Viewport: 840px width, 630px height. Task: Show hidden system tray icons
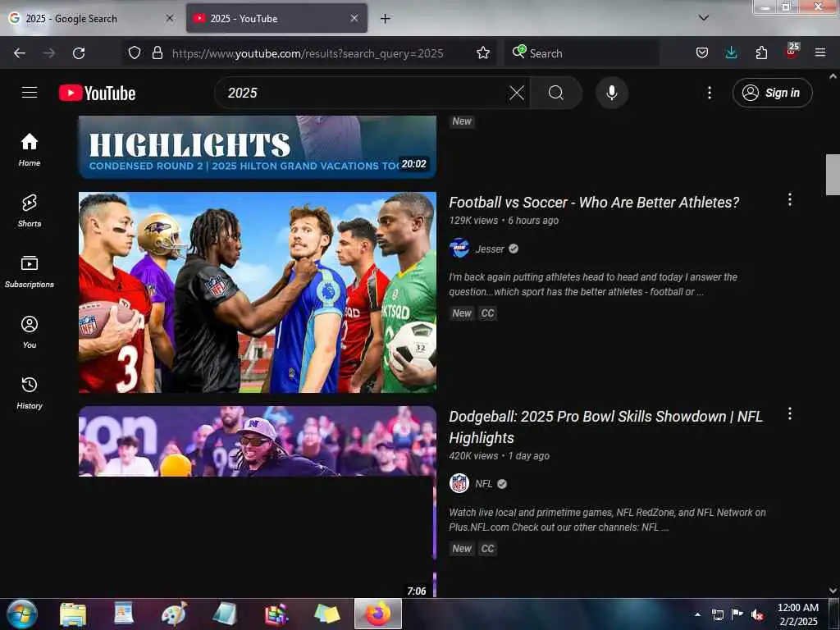pyautogui.click(x=697, y=614)
